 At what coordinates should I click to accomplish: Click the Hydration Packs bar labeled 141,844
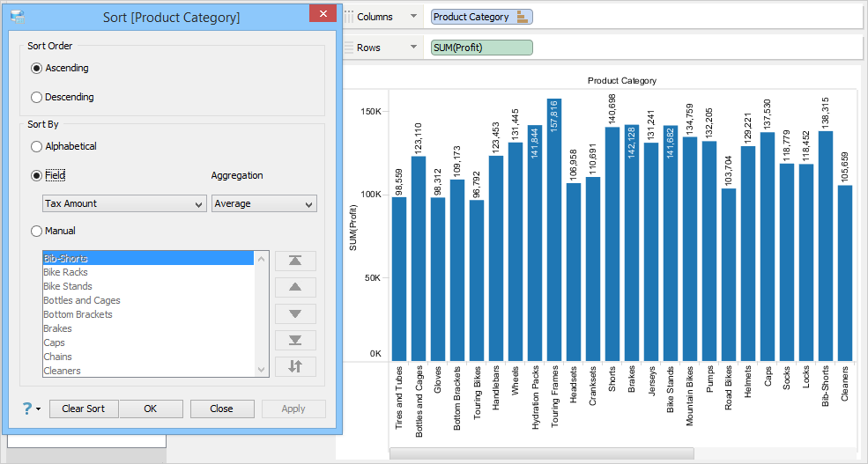[535, 243]
